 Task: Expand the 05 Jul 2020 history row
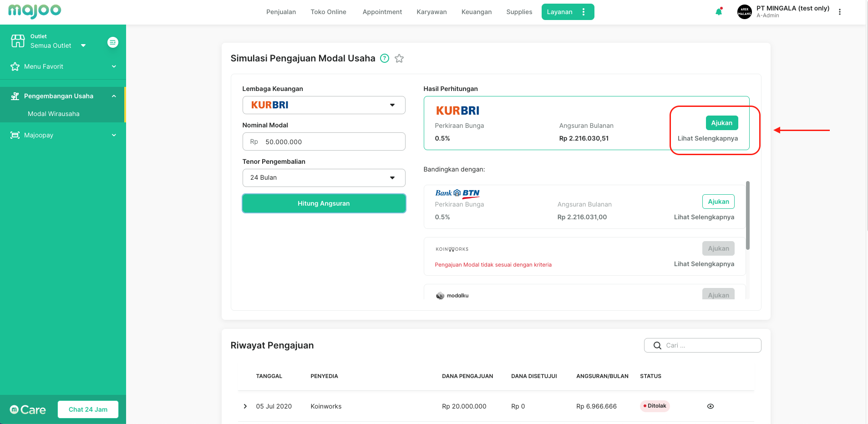tap(245, 406)
